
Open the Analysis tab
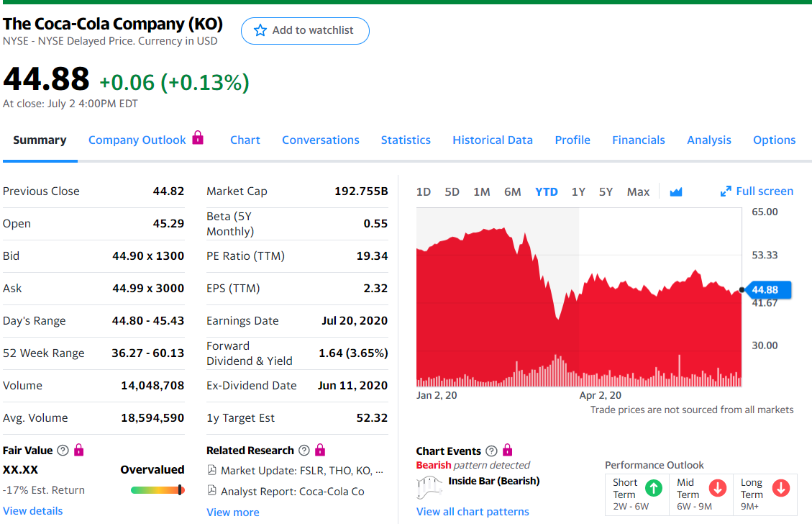pyautogui.click(x=709, y=140)
